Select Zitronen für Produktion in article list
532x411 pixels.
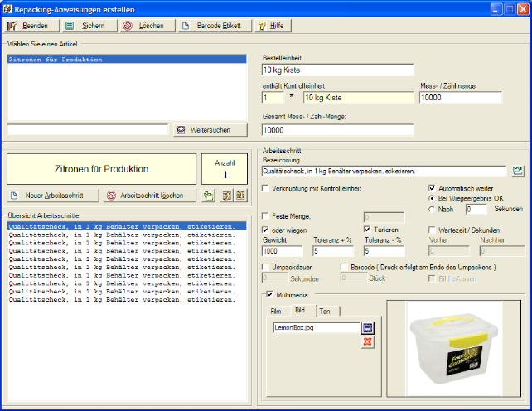click(x=55, y=60)
